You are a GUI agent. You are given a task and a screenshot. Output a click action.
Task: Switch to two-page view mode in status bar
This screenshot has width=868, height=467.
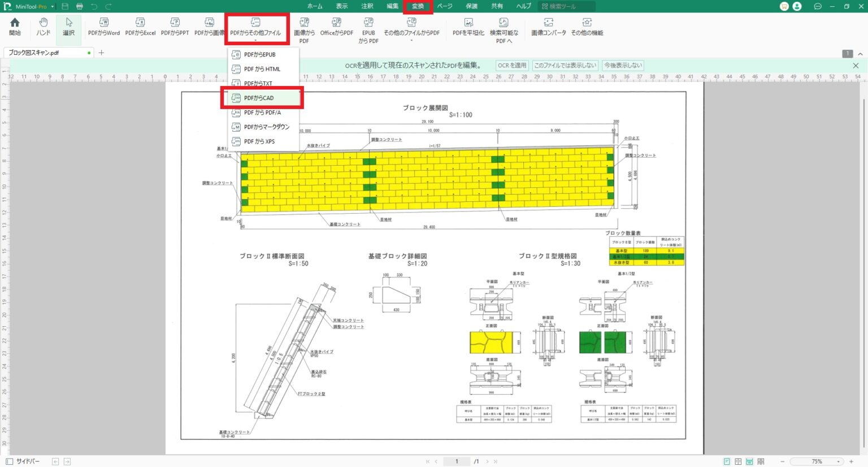(x=738, y=461)
